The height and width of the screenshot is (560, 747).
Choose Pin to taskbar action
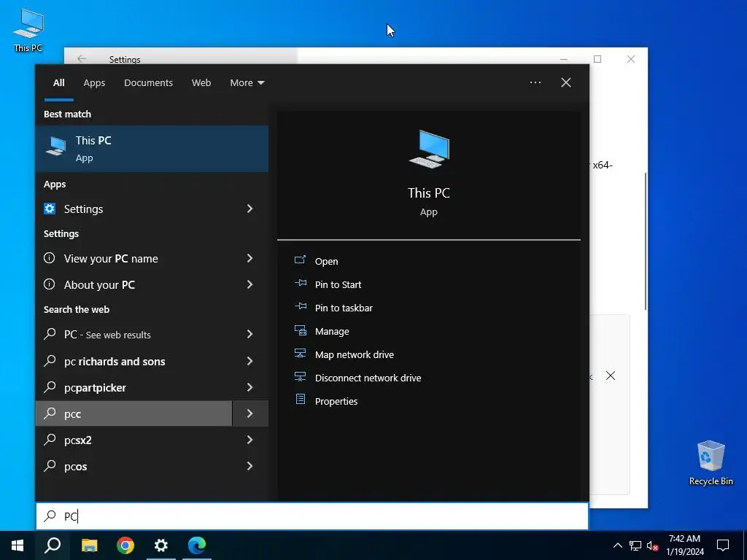pyautogui.click(x=344, y=308)
